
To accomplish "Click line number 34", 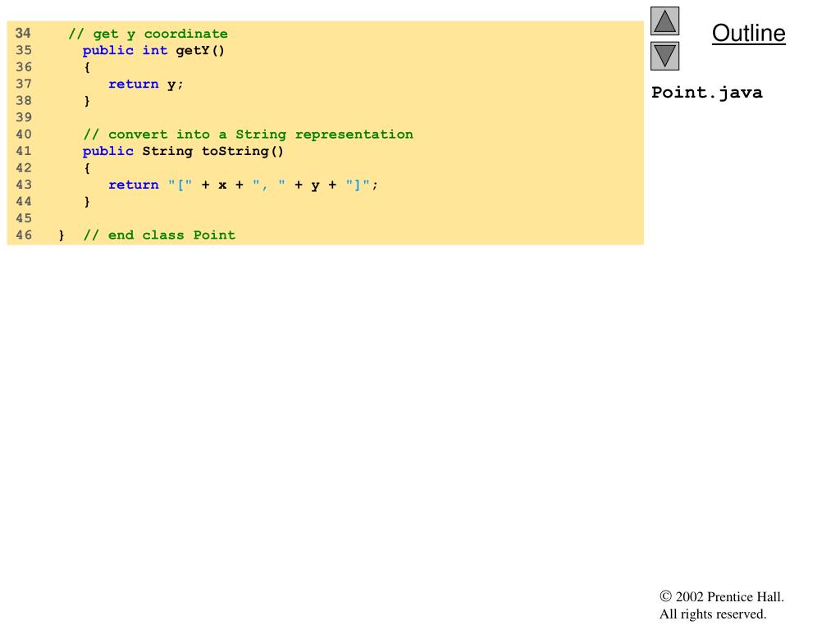I will pos(23,33).
